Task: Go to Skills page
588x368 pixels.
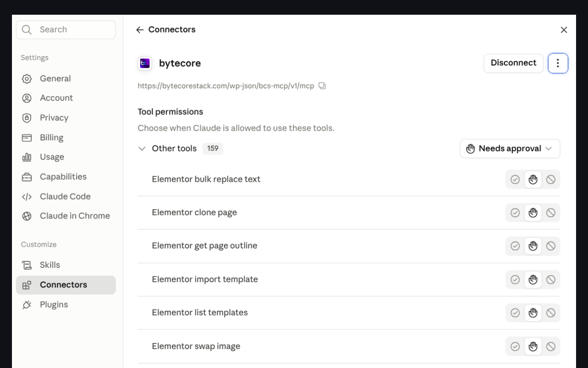Action: [66, 265]
